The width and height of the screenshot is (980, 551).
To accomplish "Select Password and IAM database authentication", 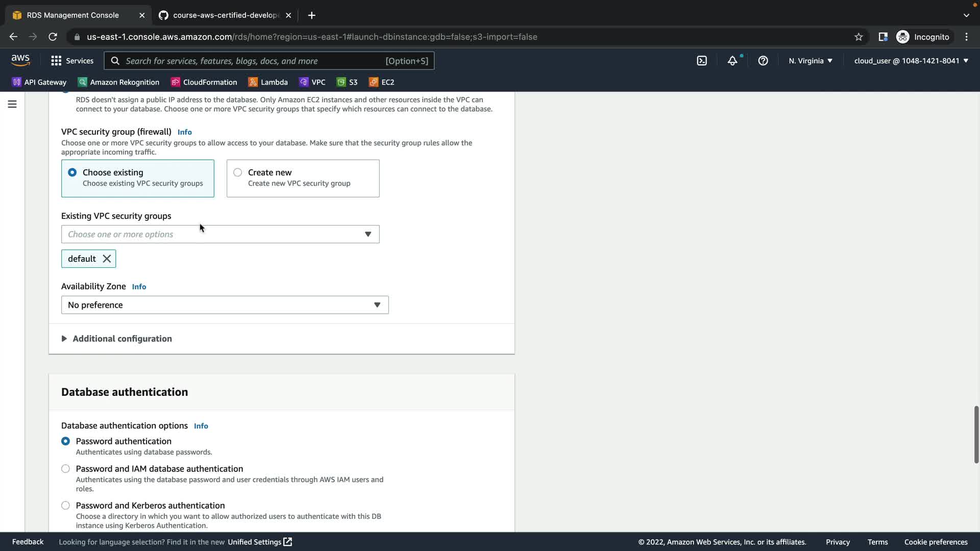I will tap(65, 469).
